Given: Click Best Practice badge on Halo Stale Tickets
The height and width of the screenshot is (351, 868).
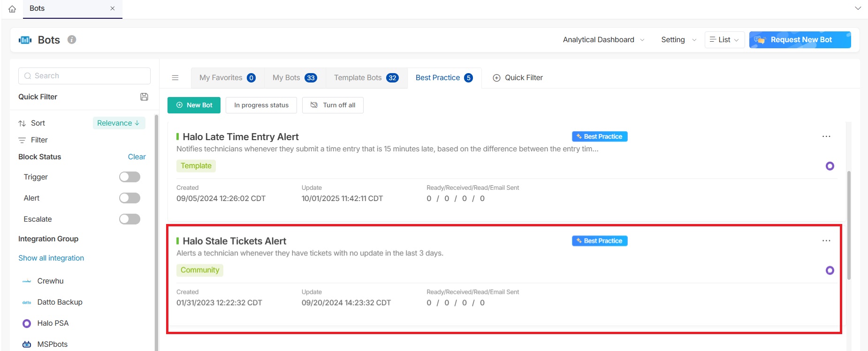Looking at the screenshot, I should click(600, 241).
